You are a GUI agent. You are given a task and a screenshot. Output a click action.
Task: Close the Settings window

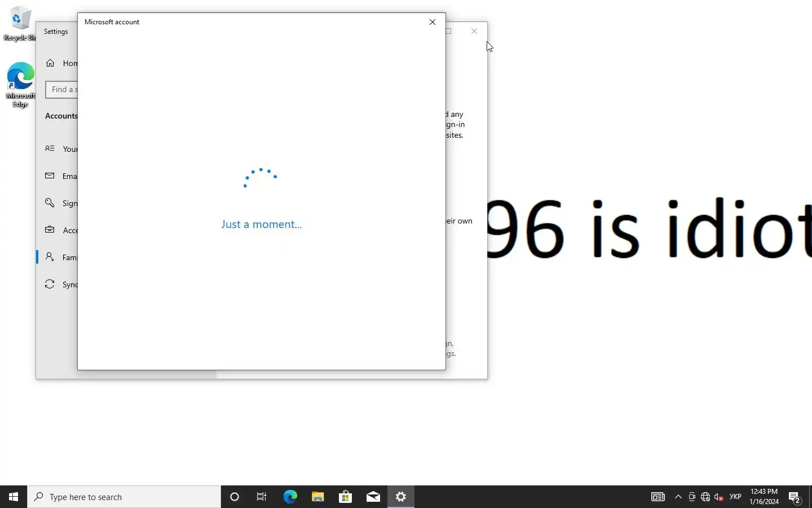pos(474,31)
